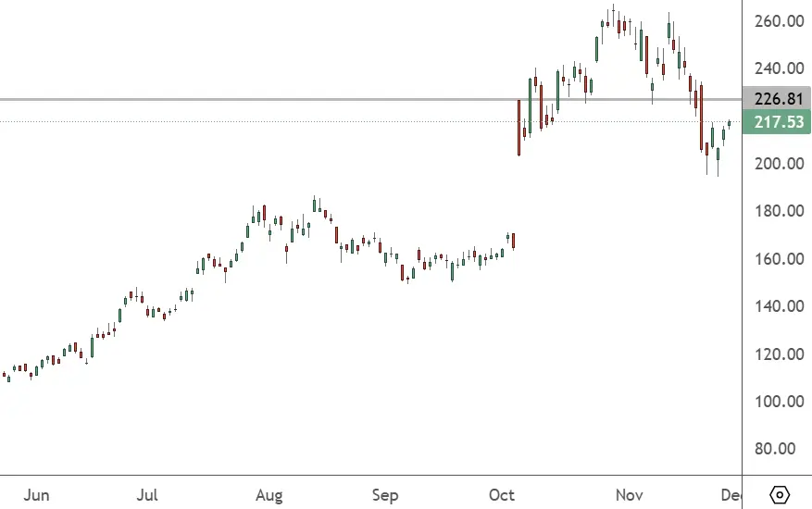Click the 226.81 horizontal line price label
This screenshot has height=509, width=812.
[x=777, y=99]
